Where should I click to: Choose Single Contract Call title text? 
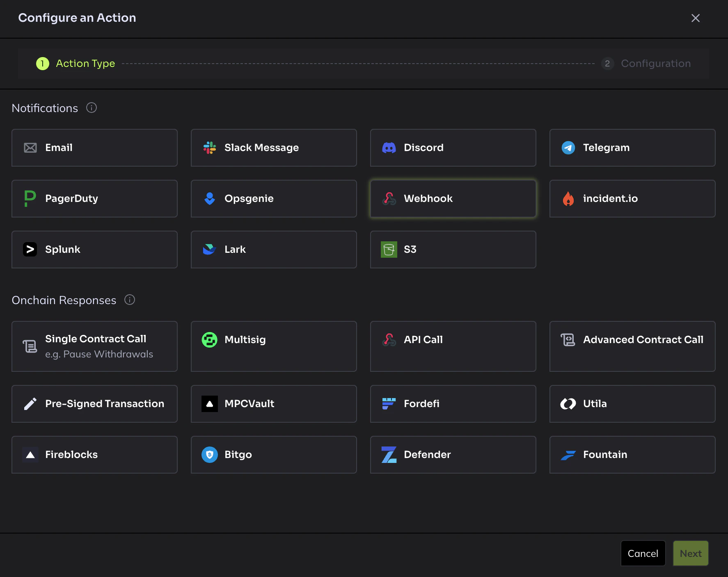coord(96,339)
